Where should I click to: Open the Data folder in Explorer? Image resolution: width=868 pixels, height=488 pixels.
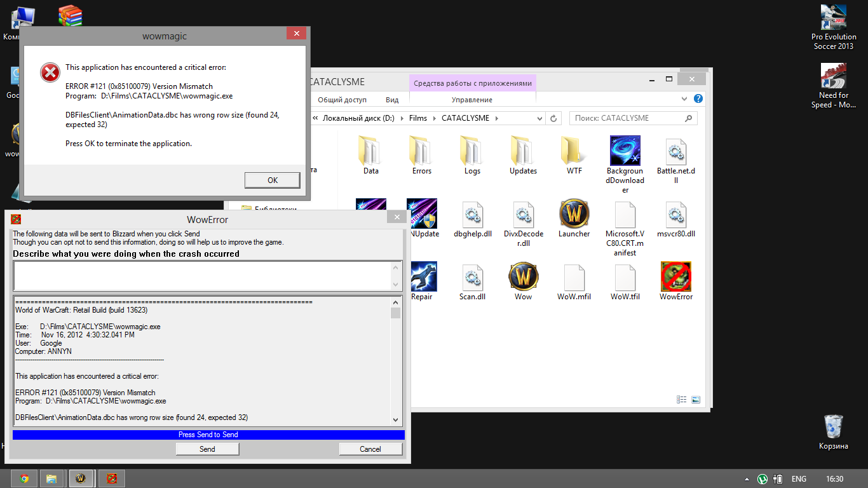pyautogui.click(x=371, y=156)
